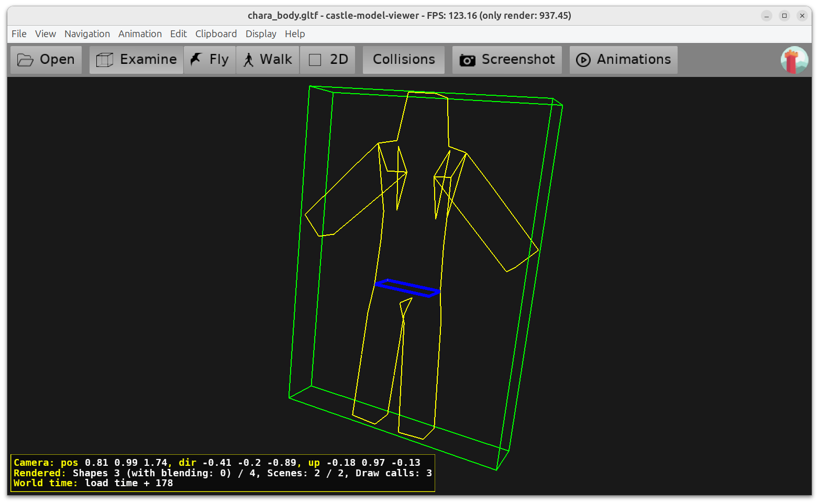Open the Clipboard menu
The width and height of the screenshot is (819, 504).
coord(216,33)
